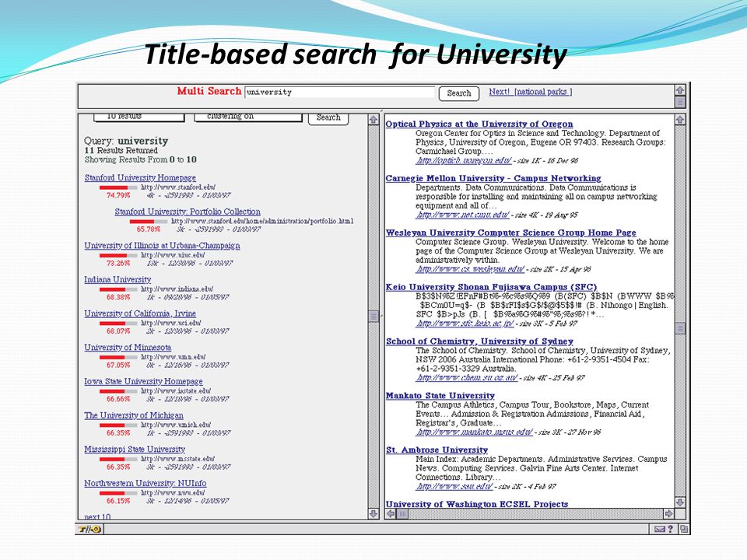
Task: Open Stanford University Homepage link
Action: tap(140, 177)
